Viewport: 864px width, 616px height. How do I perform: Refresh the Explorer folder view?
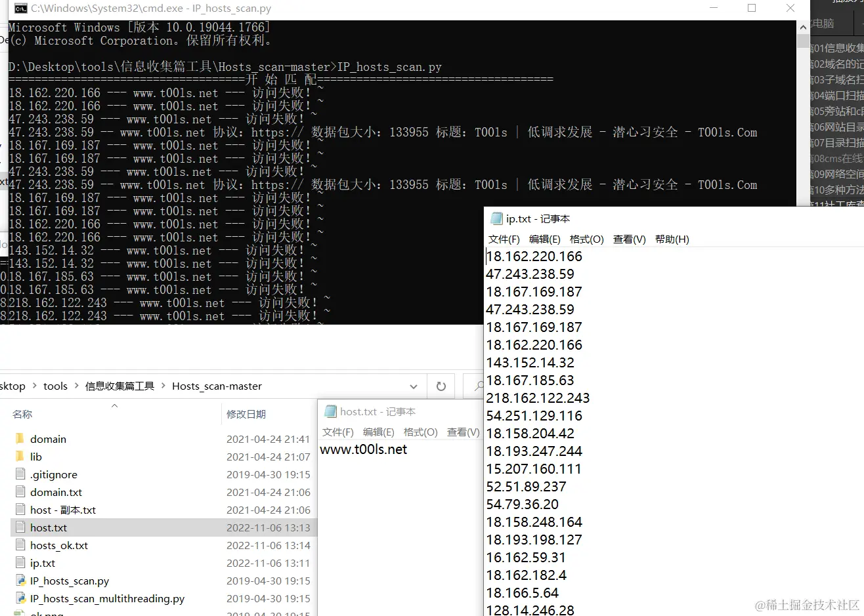click(x=441, y=386)
